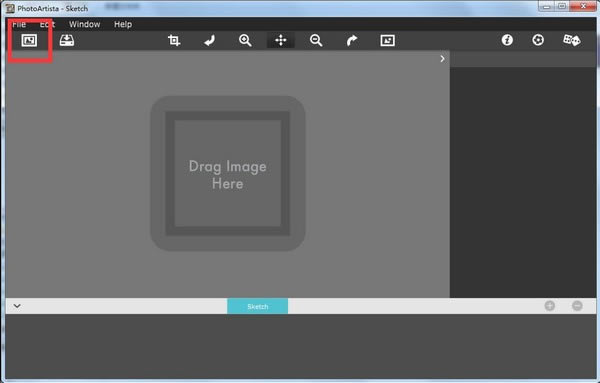
Task: Click the zoom out magnifier
Action: (x=316, y=40)
